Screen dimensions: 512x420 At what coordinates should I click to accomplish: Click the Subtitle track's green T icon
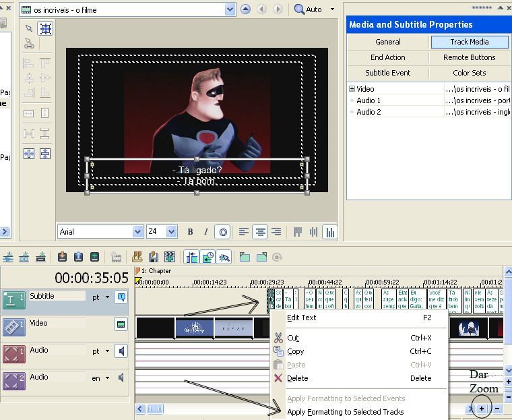pos(14,300)
